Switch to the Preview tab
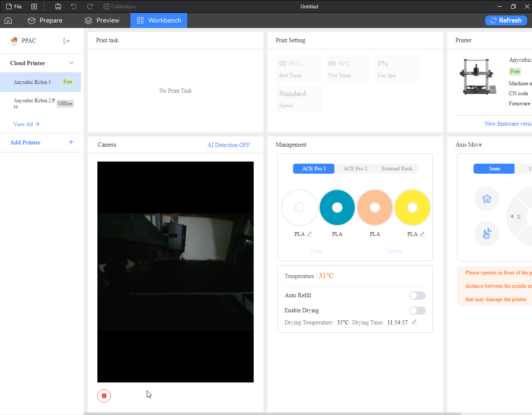Viewport: 532px width, 415px height. [x=102, y=20]
